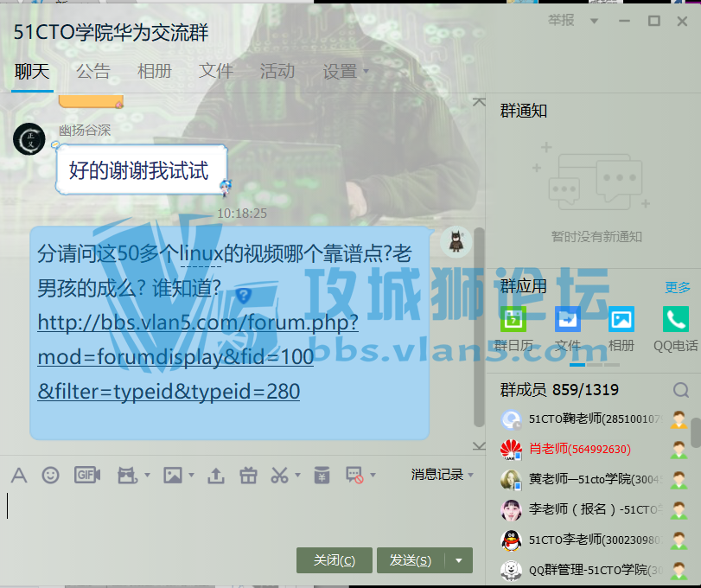The image size is (701, 588).
Task: Search group members with magnifier icon
Action: 681,390
